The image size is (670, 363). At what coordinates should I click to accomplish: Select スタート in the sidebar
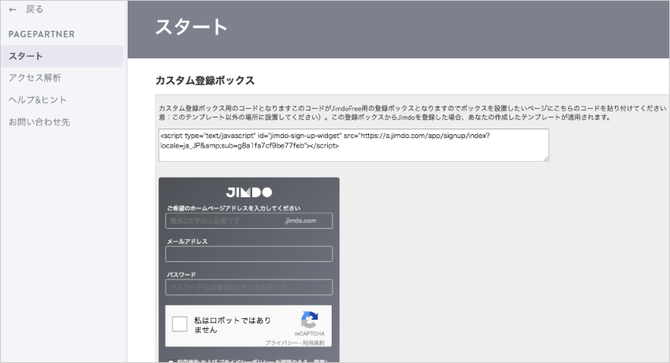tap(62, 56)
